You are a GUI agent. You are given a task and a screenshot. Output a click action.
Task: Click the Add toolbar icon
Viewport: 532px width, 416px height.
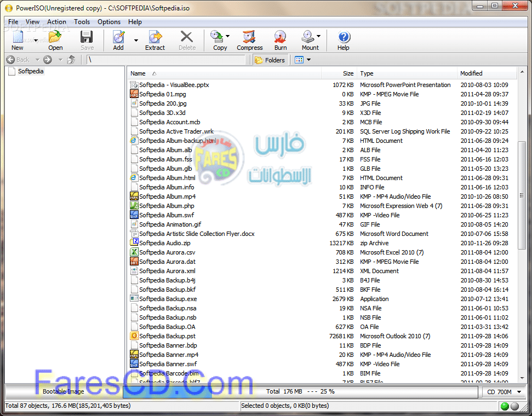pos(118,37)
